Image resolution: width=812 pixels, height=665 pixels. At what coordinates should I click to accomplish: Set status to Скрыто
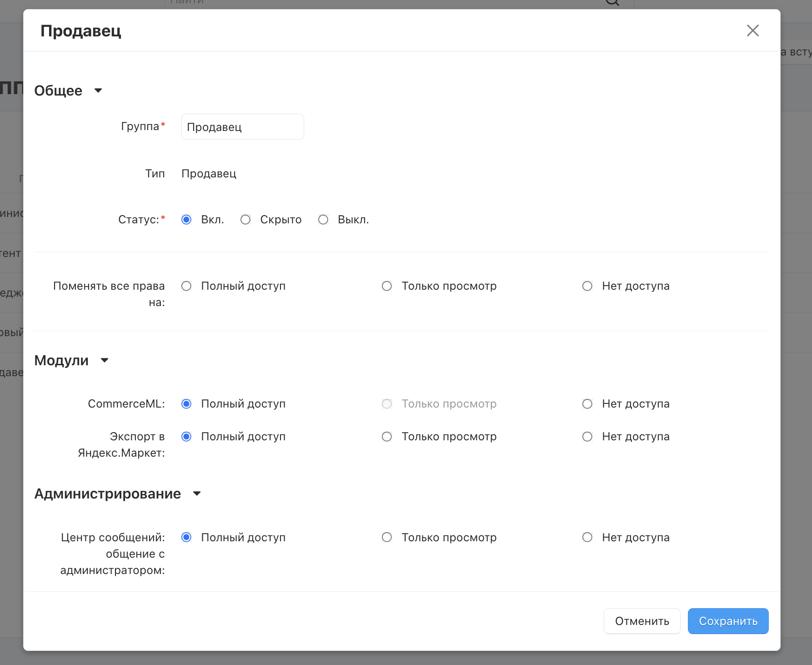[x=246, y=220]
